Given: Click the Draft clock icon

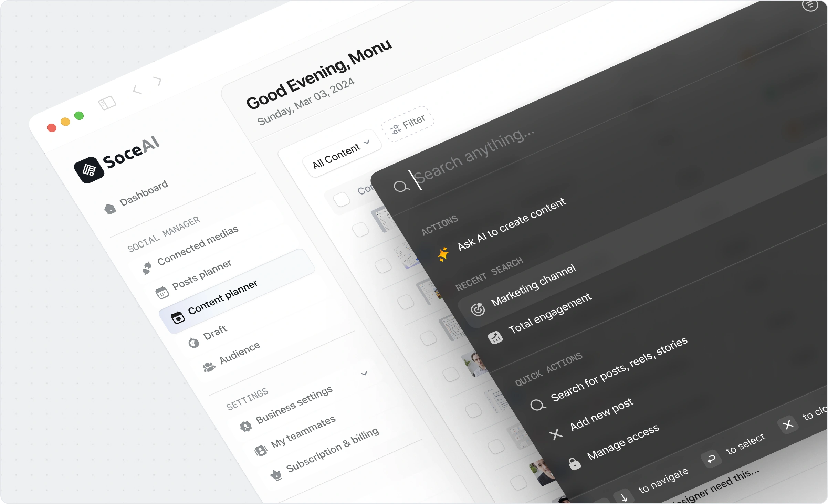Looking at the screenshot, I should (194, 343).
